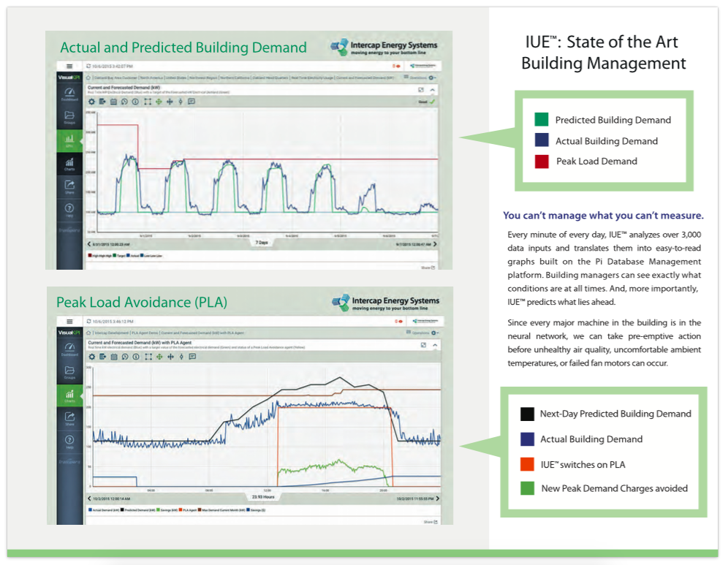The image size is (728, 565).
Task: Click Share link below PLA chart
Action: click(x=431, y=522)
